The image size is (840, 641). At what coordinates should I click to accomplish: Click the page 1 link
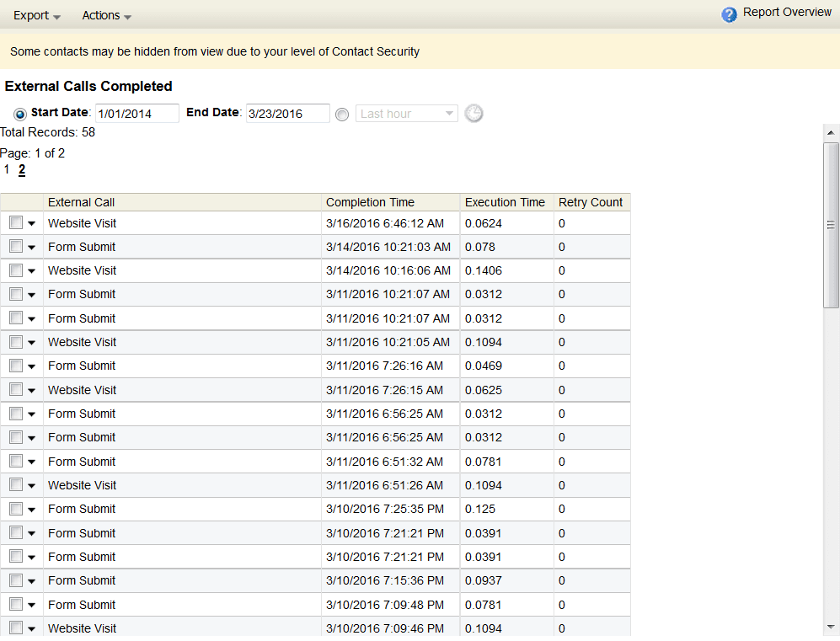coord(6,169)
